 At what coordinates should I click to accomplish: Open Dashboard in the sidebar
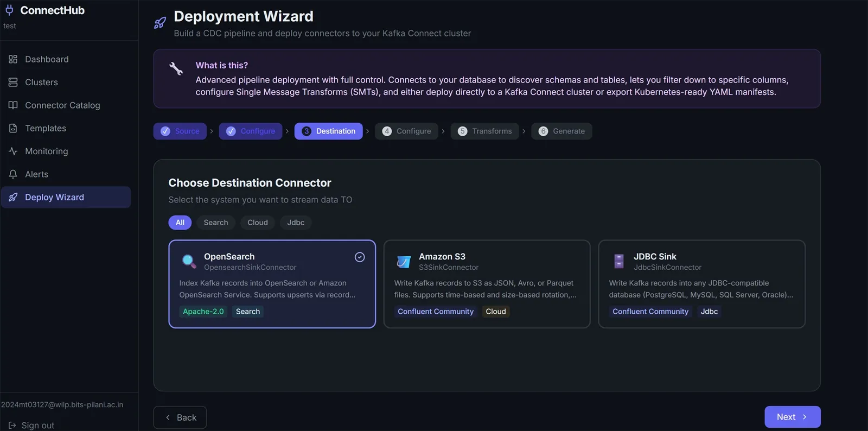click(x=66, y=59)
